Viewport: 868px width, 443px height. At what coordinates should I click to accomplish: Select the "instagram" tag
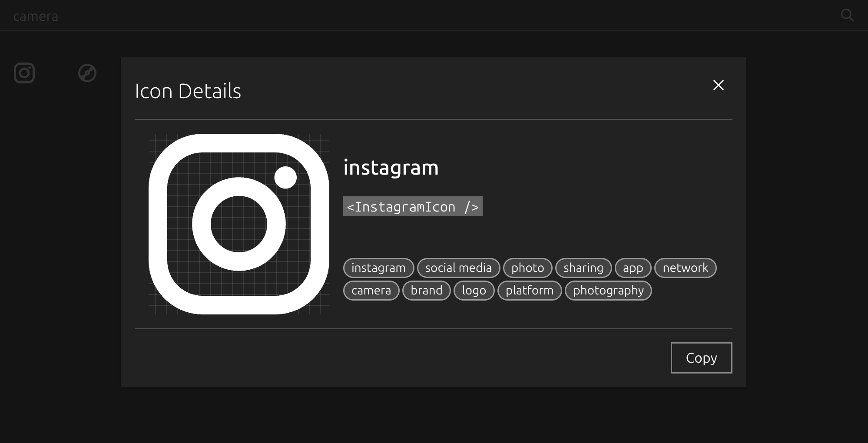pos(378,268)
